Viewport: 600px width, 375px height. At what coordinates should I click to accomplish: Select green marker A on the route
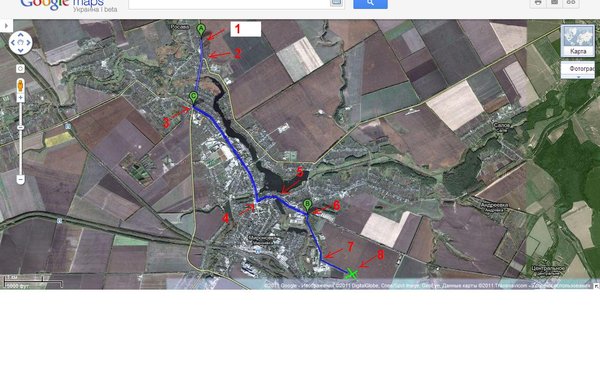pos(201,30)
